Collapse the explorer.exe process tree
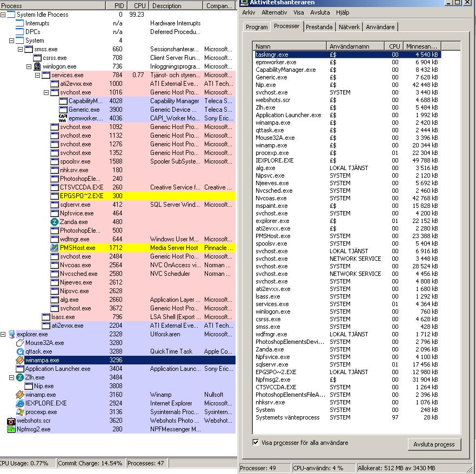The height and width of the screenshot is (474, 476). coord(3,334)
